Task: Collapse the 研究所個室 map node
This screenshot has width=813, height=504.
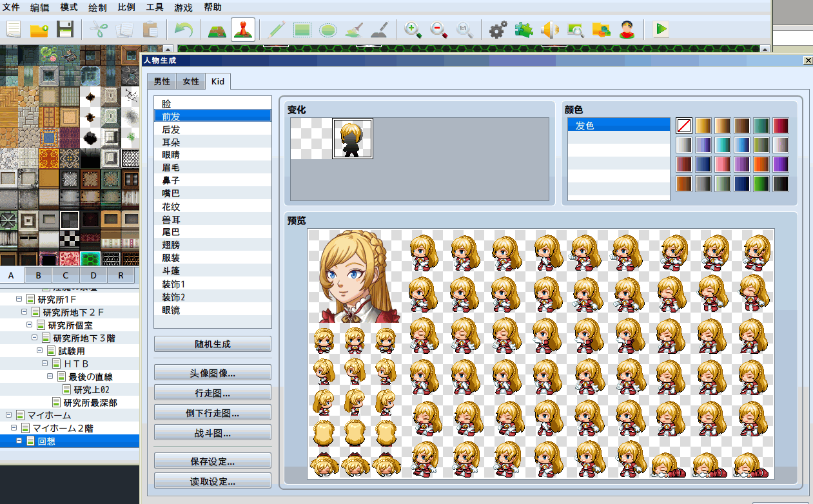Action: (30, 325)
